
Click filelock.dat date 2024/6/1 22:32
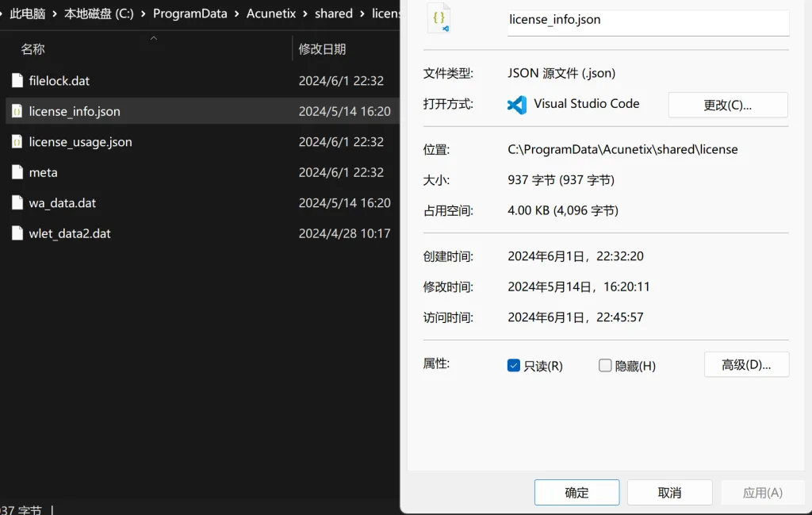(341, 81)
